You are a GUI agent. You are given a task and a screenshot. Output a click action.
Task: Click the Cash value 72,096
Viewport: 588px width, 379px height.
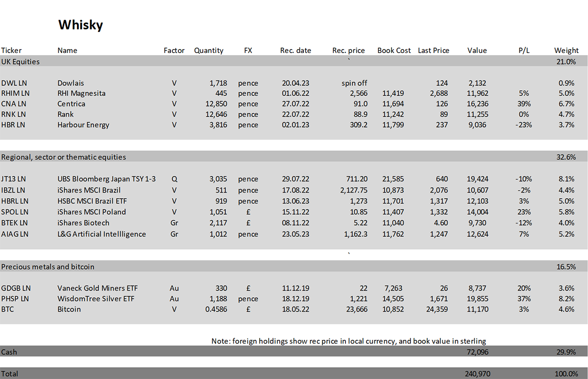click(x=478, y=352)
